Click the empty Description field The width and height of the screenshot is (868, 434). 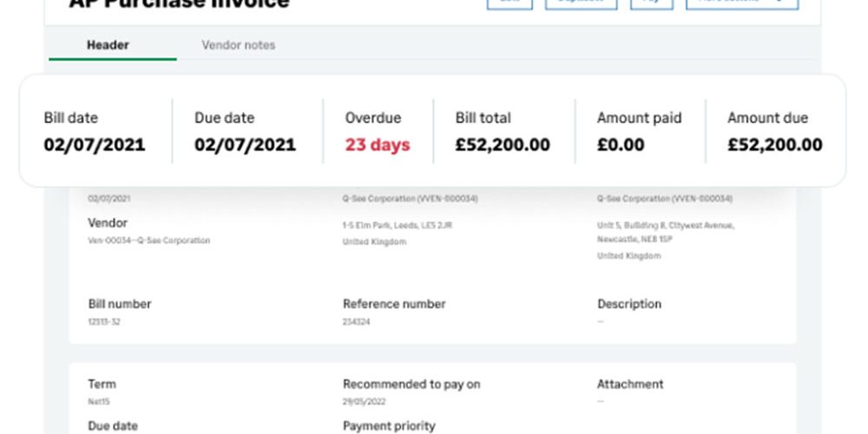pos(601,322)
